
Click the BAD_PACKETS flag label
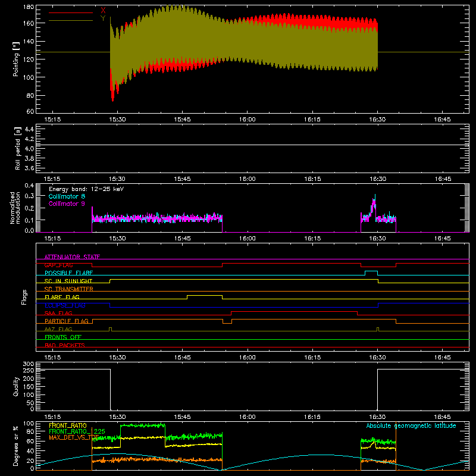[x=65, y=345]
